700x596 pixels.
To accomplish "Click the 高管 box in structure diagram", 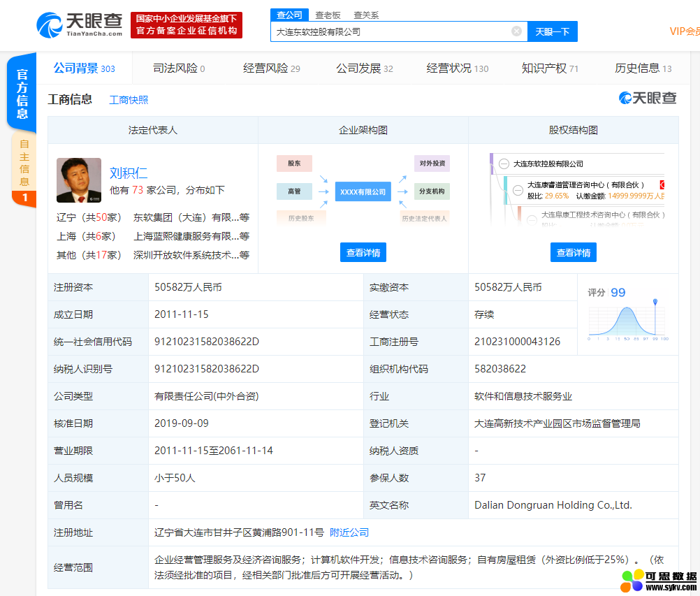I will (x=294, y=191).
